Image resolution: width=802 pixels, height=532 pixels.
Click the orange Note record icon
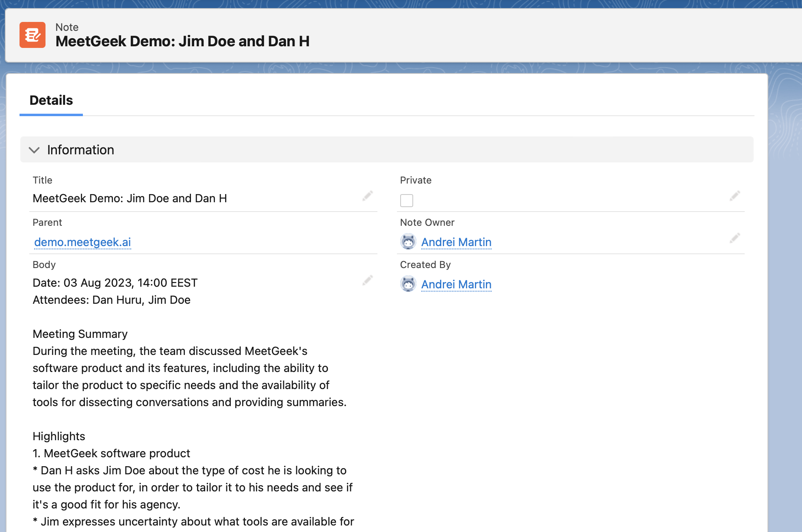click(33, 35)
